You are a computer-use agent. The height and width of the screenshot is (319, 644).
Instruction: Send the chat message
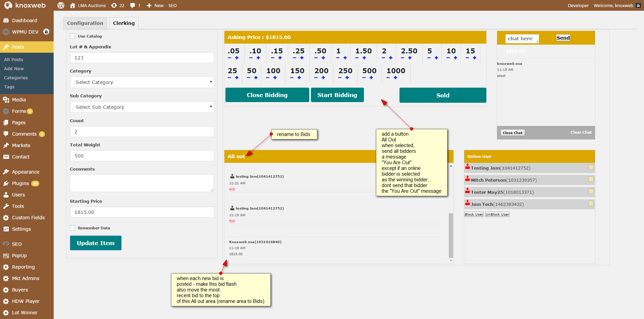click(563, 38)
